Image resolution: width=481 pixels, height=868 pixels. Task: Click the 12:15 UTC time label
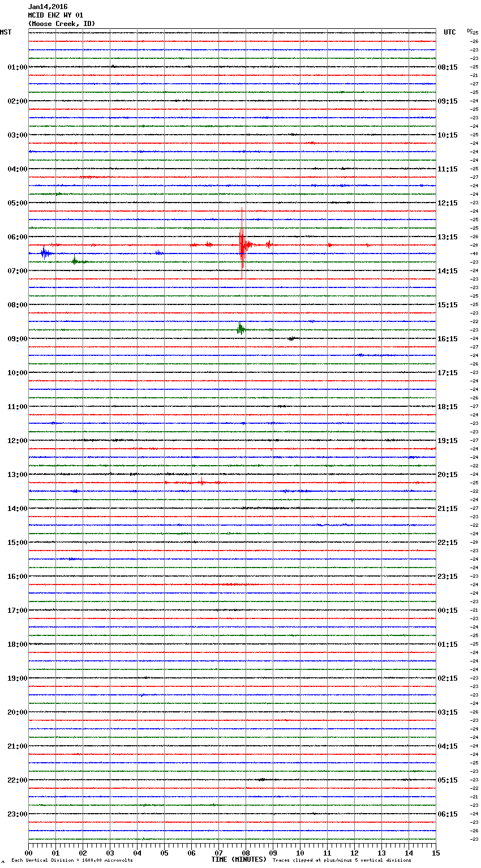[448, 203]
